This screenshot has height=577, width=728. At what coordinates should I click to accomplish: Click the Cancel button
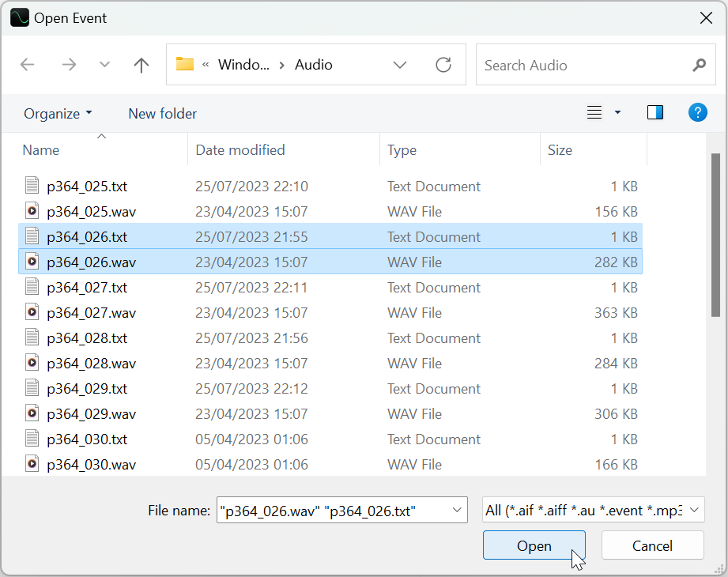(653, 545)
